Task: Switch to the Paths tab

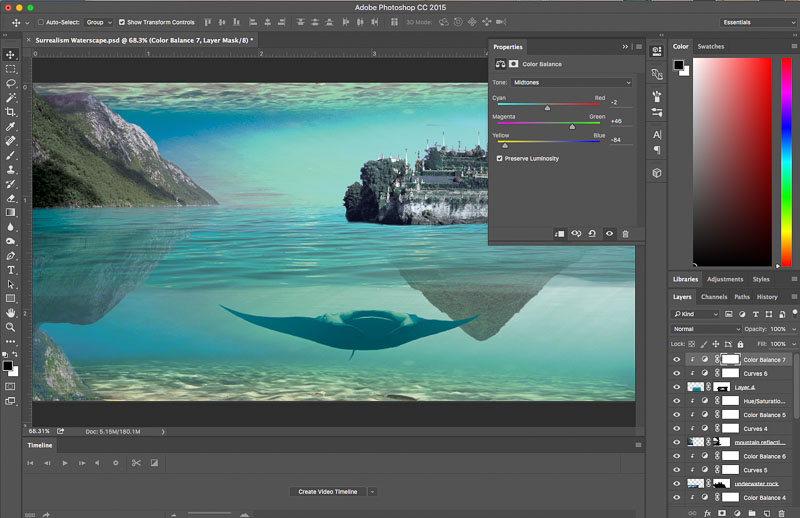Action: [742, 297]
